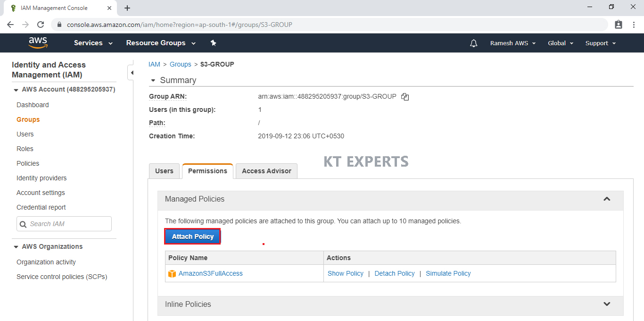Click the Groups breadcrumb link

pyautogui.click(x=181, y=64)
